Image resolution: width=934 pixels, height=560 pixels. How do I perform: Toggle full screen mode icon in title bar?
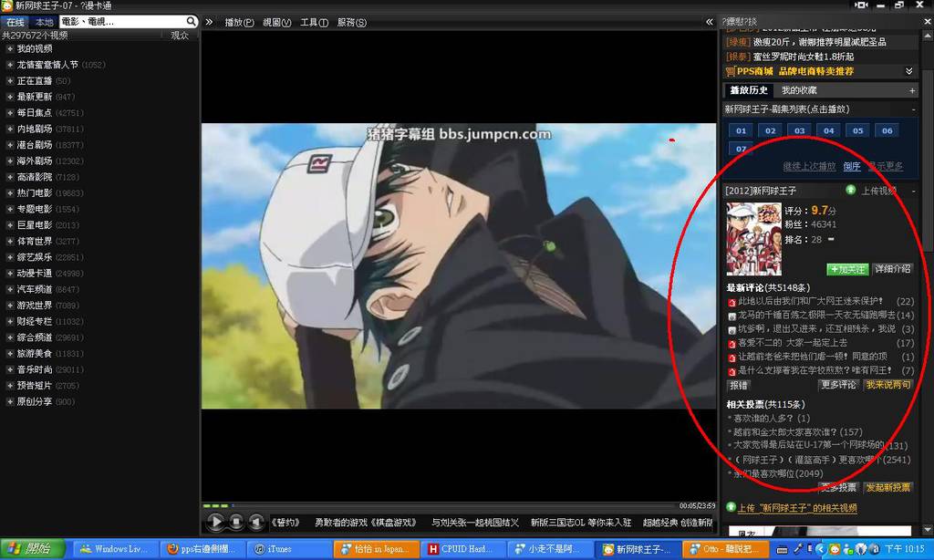861,5
